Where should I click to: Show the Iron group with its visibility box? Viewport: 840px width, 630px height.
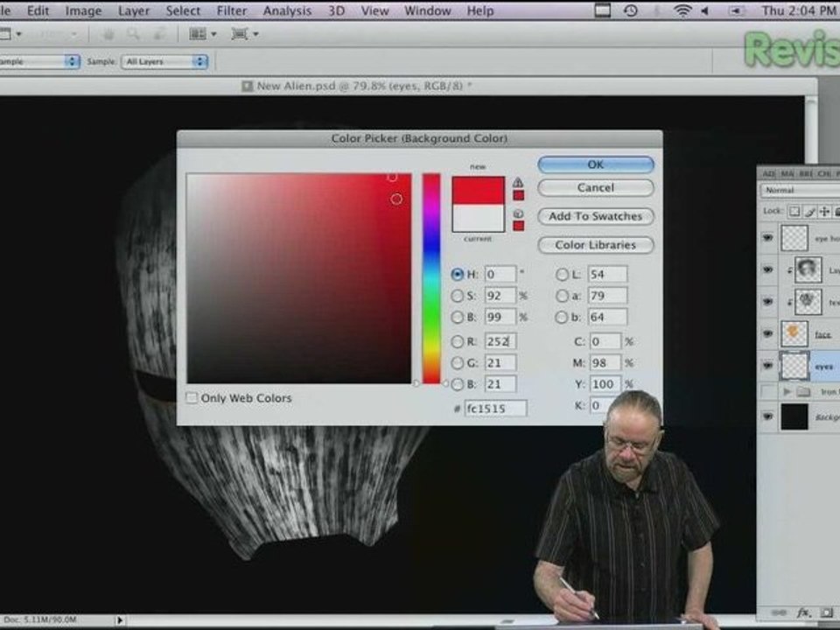coord(767,392)
